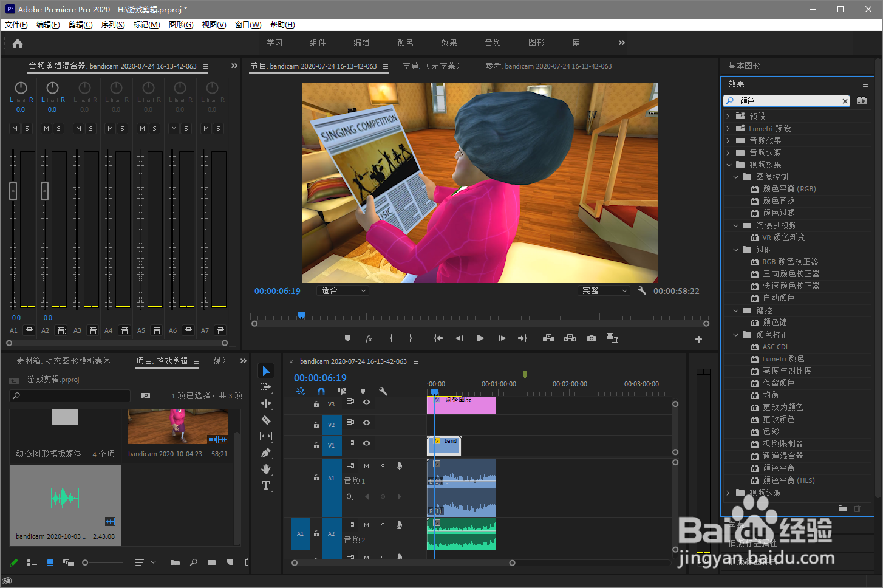The height and width of the screenshot is (588, 883).
Task: Select the 颜色平衡 (RGB) effect
Action: 789,189
